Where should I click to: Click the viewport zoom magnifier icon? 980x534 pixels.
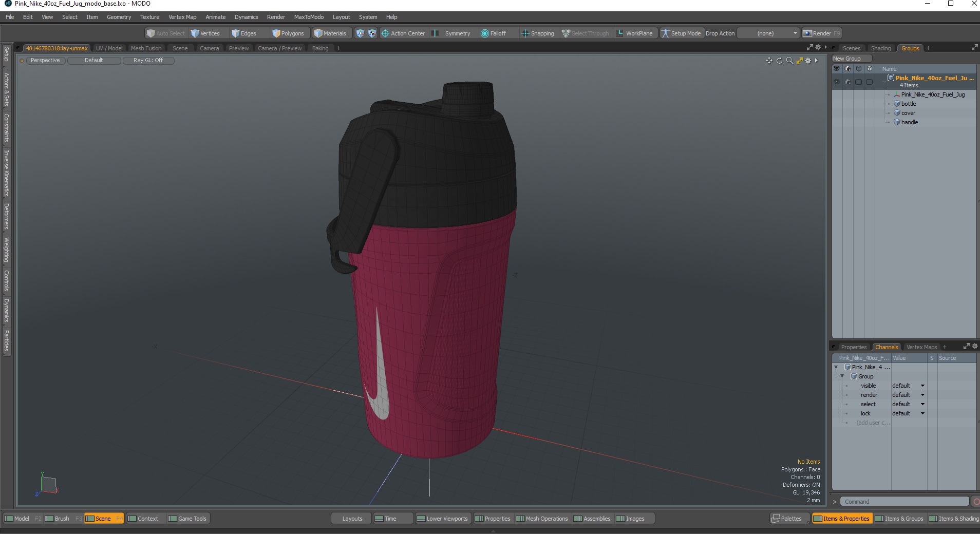tap(789, 61)
